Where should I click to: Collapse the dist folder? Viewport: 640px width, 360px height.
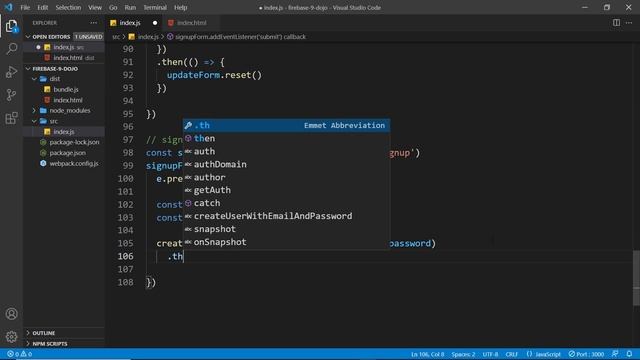tap(35, 79)
